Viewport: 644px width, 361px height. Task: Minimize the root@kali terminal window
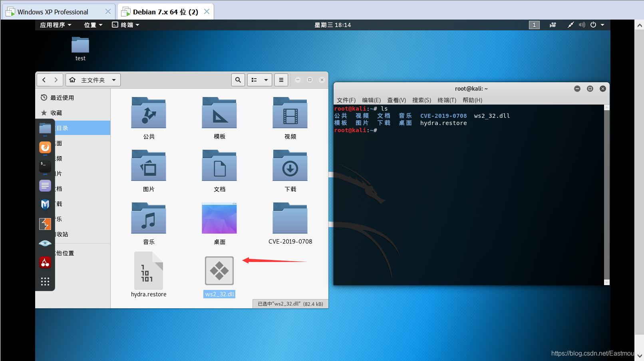pos(577,89)
